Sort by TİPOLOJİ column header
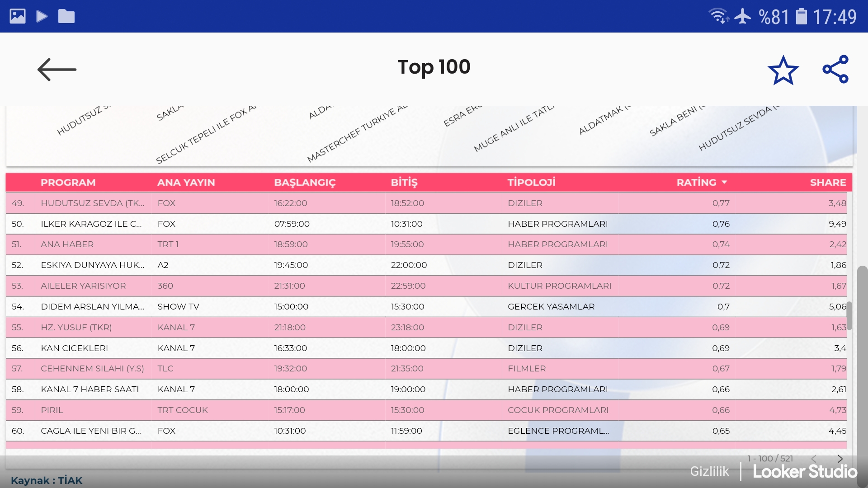This screenshot has width=868, height=488. coord(531,182)
